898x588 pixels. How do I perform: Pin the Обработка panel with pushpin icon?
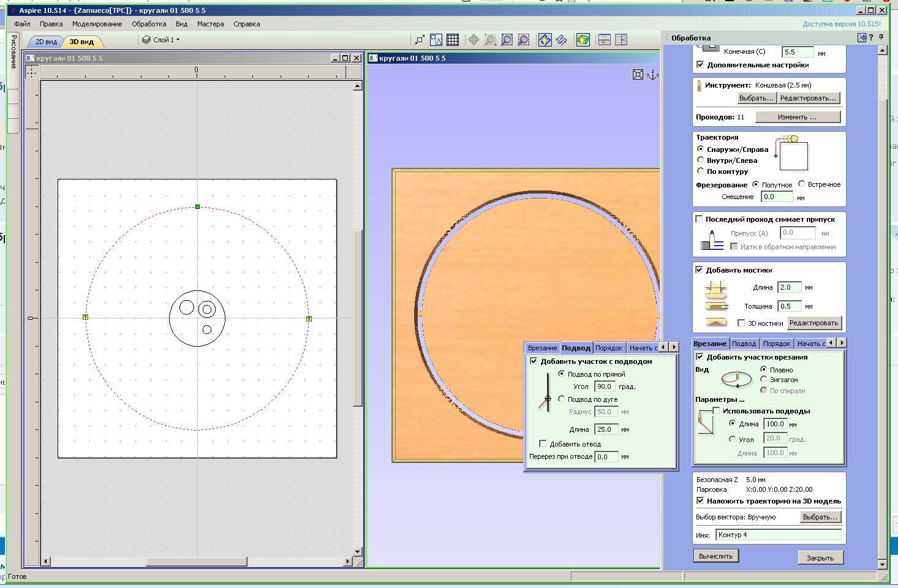coord(881,37)
